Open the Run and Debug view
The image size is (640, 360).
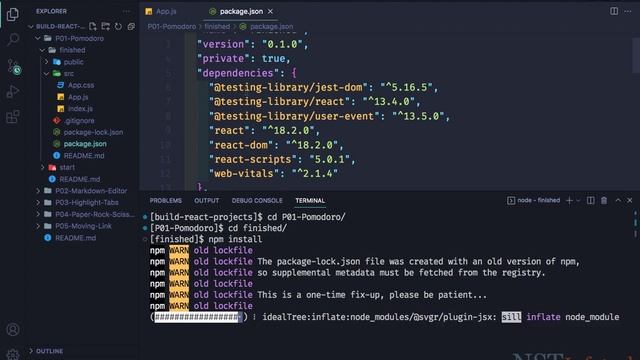(13, 91)
